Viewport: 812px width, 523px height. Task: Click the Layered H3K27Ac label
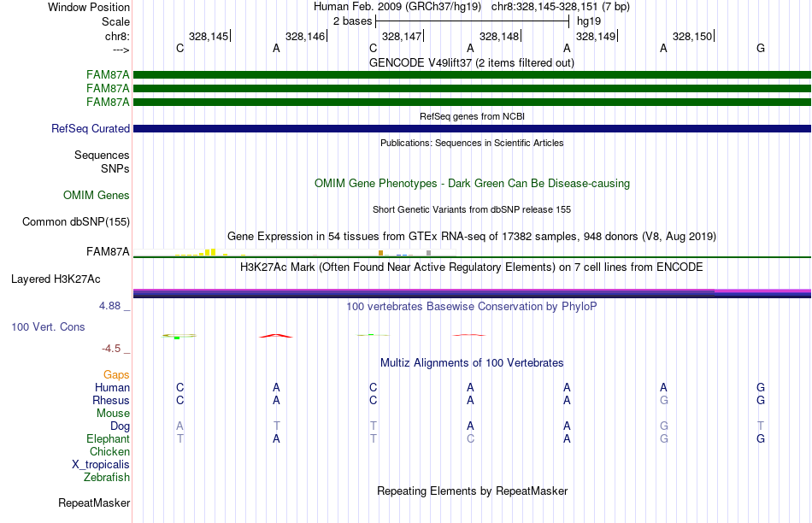tap(56, 279)
